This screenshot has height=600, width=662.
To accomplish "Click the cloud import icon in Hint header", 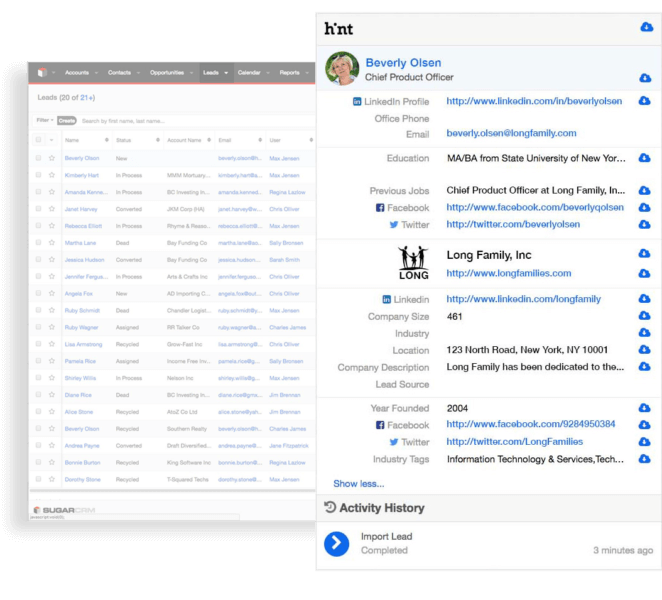I will 646,27.
